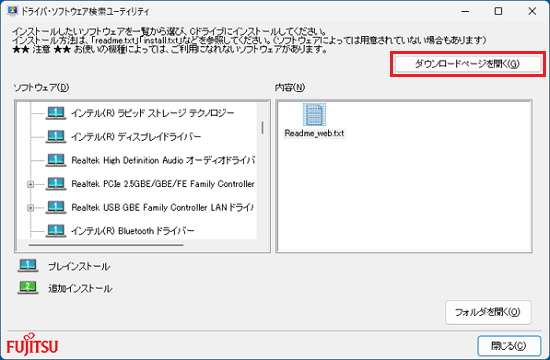Expand the Realtek USB GBE tree node
550x360 pixels.
click(31, 208)
